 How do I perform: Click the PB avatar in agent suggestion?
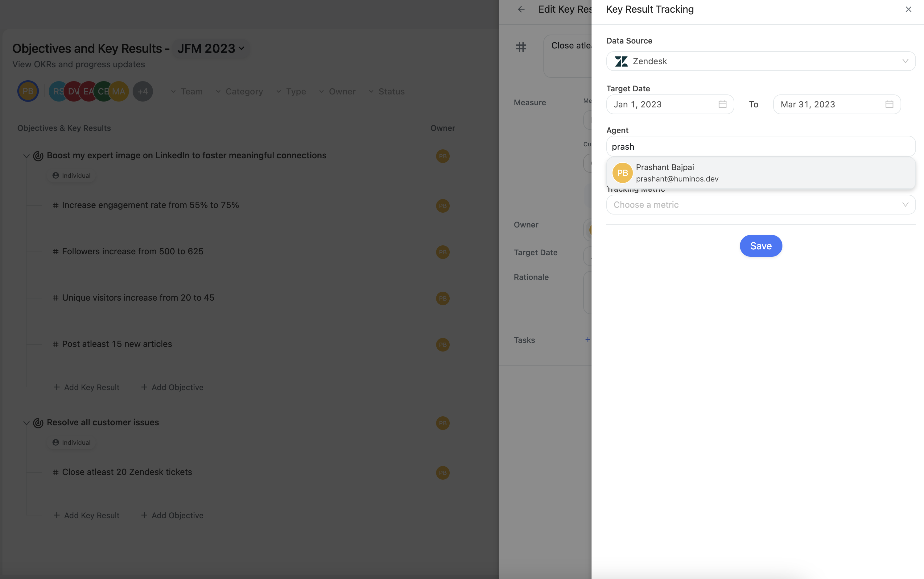[x=622, y=173]
